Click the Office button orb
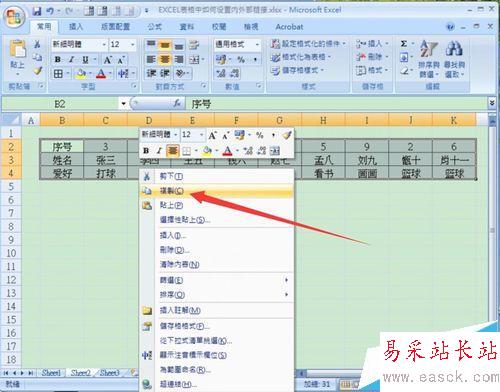This screenshot has width=500, height=392. click(14, 17)
